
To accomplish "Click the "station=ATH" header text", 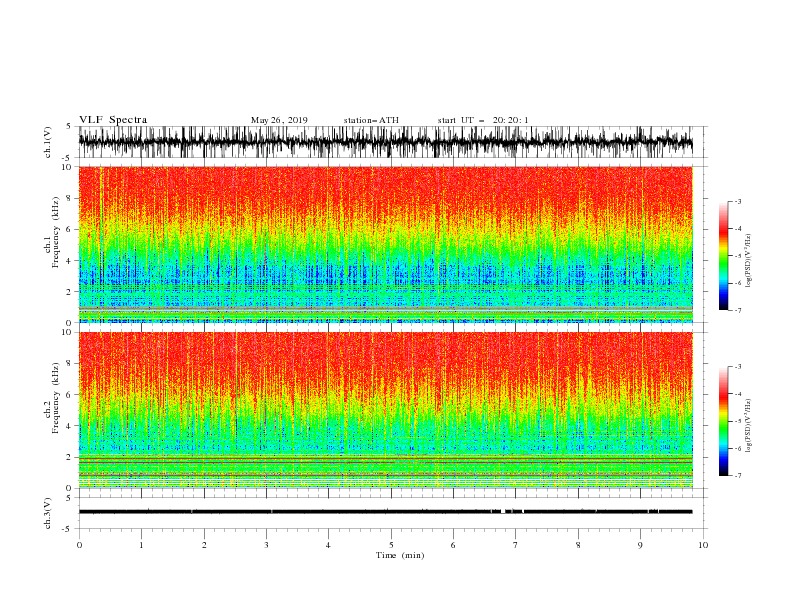I will coord(371,120).
